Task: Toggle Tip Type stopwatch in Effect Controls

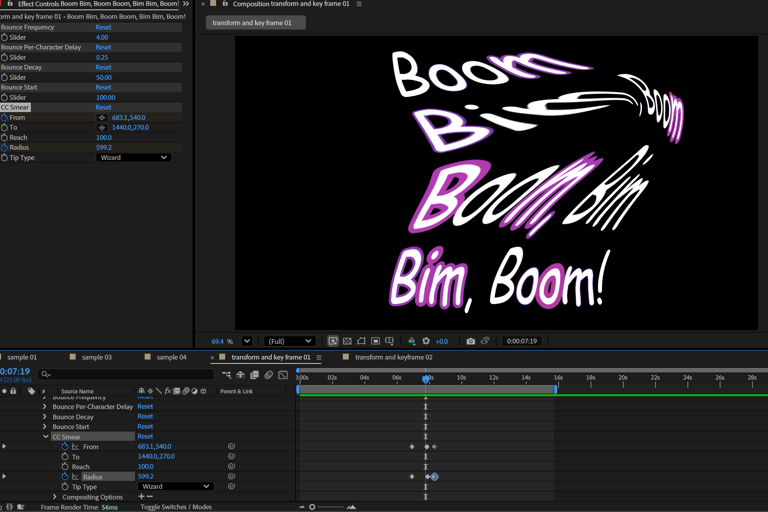Action: [4, 158]
